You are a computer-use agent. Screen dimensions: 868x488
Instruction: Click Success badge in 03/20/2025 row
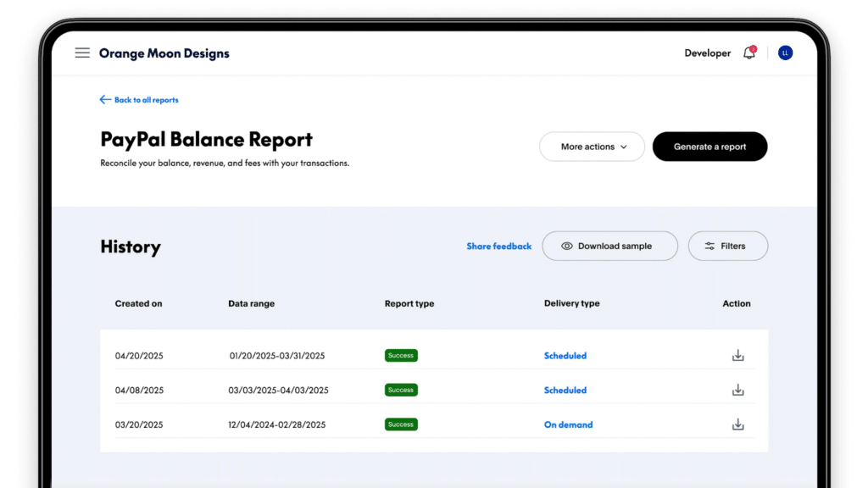[401, 424]
